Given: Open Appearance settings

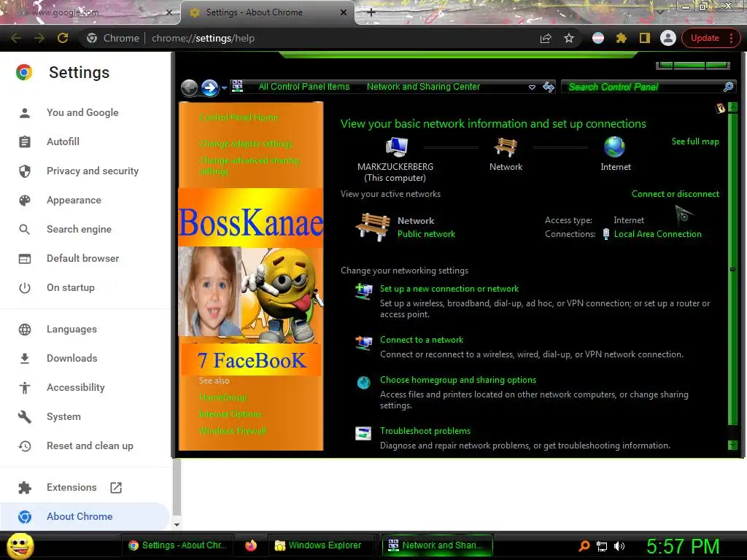Looking at the screenshot, I should click(74, 200).
